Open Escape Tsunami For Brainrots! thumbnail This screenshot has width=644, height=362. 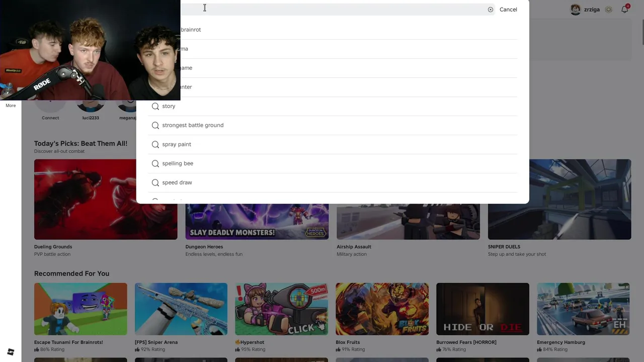tap(80, 309)
